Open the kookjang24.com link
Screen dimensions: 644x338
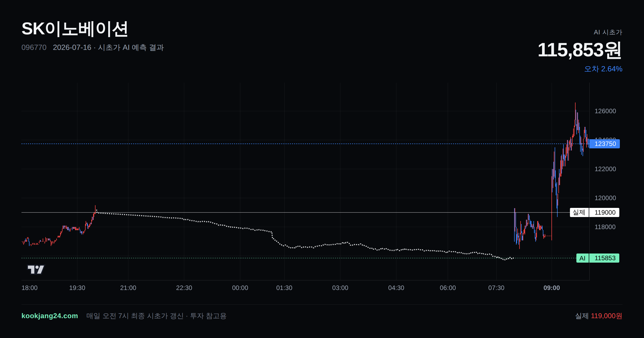click(x=50, y=316)
